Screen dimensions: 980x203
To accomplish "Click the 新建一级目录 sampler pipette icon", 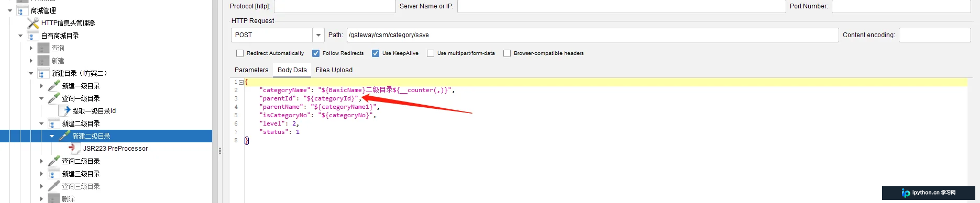I will coord(54,86).
